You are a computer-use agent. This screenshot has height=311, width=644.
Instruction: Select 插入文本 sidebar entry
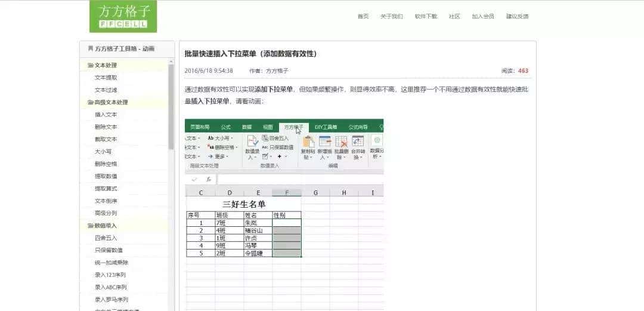tap(106, 115)
